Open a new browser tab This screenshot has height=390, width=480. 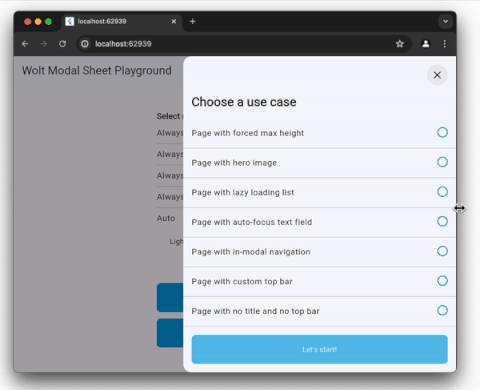(192, 21)
